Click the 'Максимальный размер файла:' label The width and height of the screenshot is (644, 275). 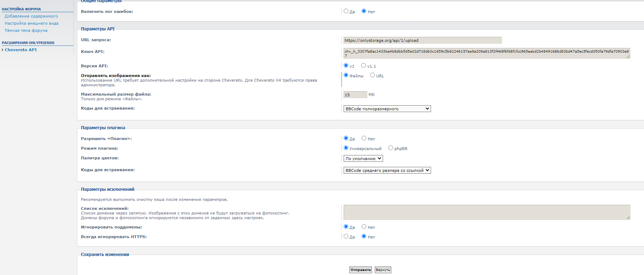pos(116,94)
